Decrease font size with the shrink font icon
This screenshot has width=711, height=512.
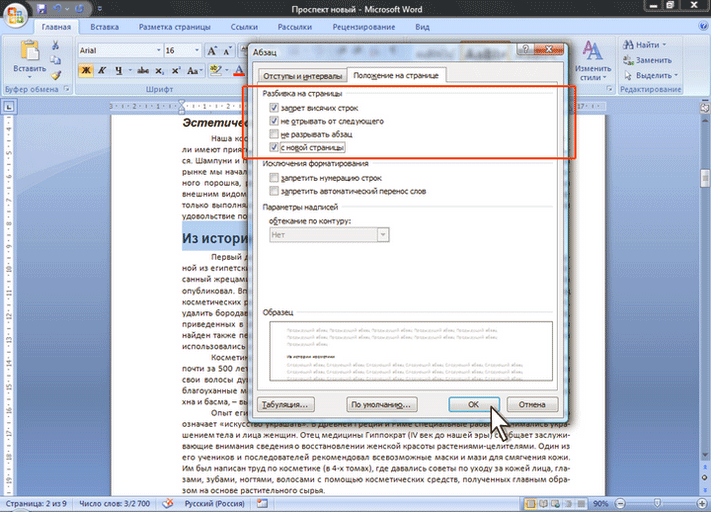tap(228, 51)
